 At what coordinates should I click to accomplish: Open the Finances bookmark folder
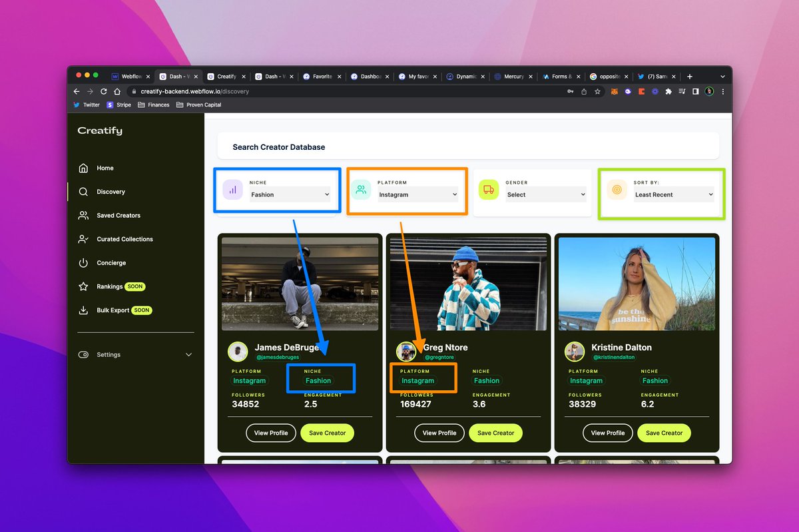154,105
